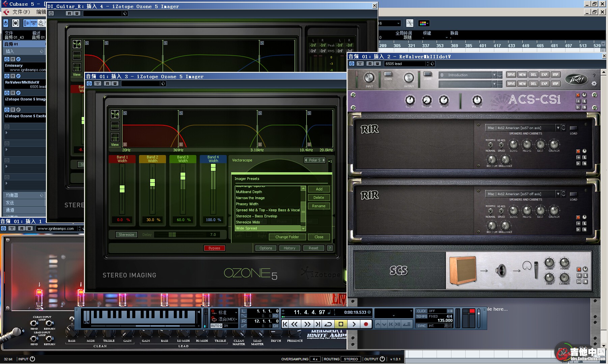Click LOAD on the top RIR module
Image resolution: width=608 pixels, height=364 pixels.
click(x=573, y=128)
